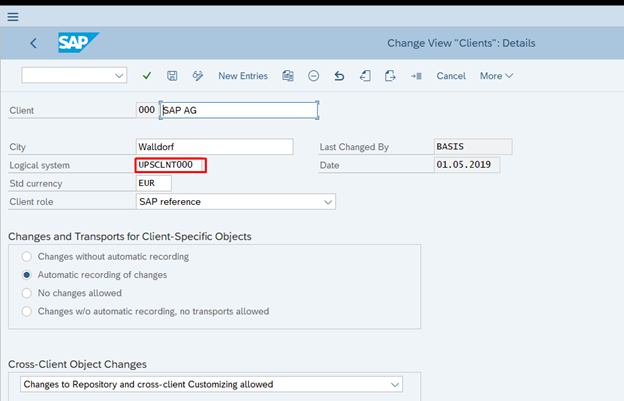The height and width of the screenshot is (401, 624).
Task: Select Changes without automatic recording
Action: tap(27, 257)
